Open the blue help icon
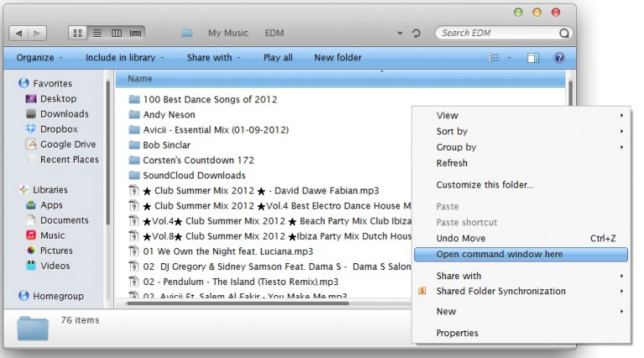Image resolution: width=644 pixels, height=358 pixels. click(x=559, y=58)
